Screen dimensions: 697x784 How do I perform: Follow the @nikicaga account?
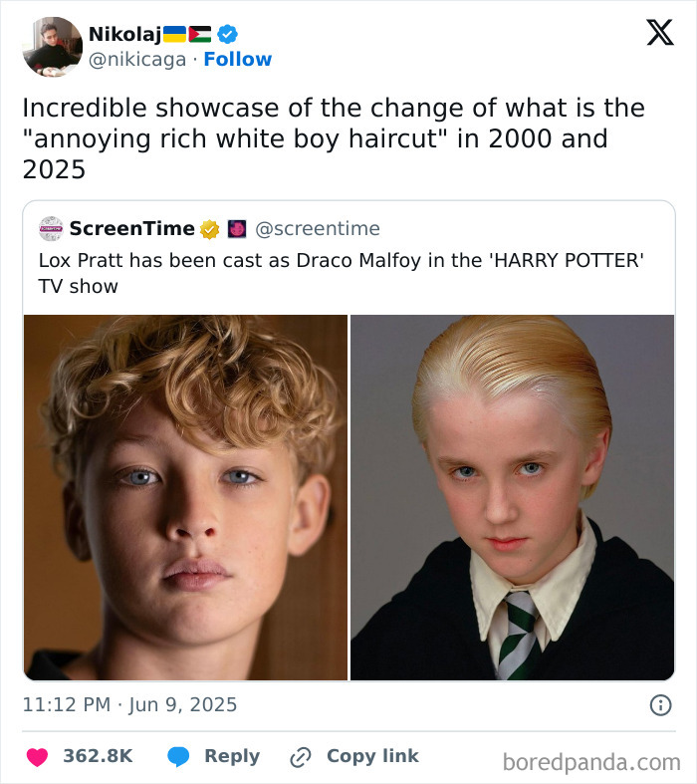[237, 60]
